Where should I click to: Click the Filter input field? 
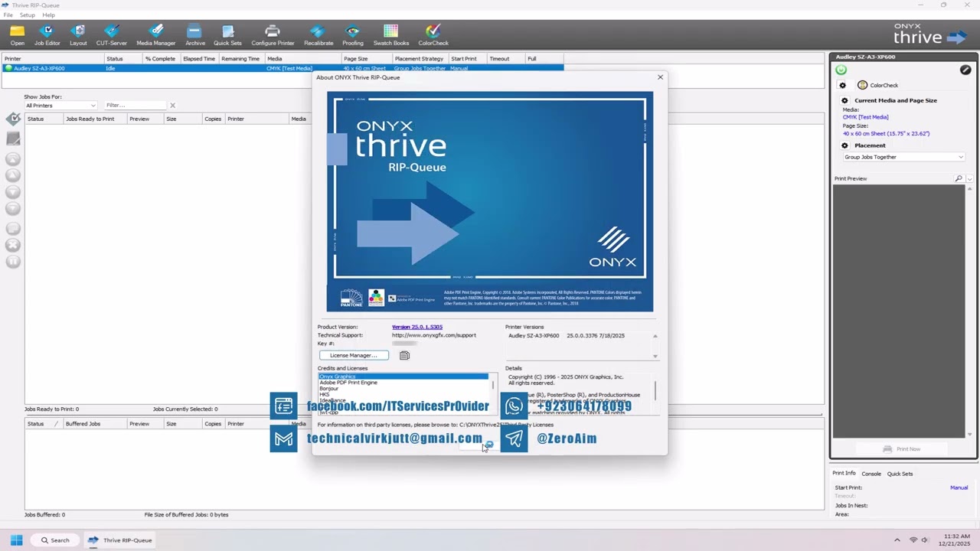tap(136, 106)
